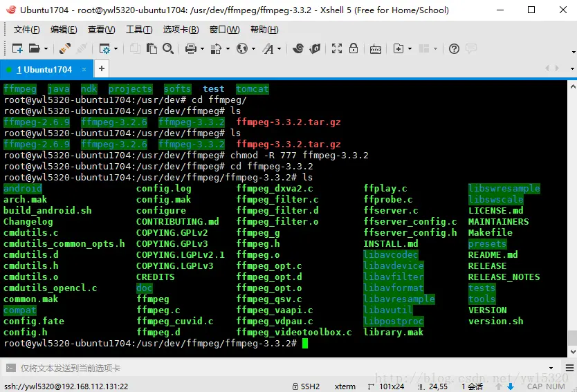The width and height of the screenshot is (577, 392).
Task: Click the Open session folder icon
Action: click(x=34, y=48)
